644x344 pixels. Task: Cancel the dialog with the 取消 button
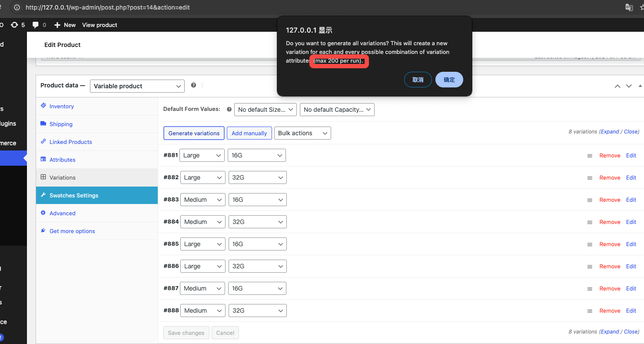tap(418, 80)
